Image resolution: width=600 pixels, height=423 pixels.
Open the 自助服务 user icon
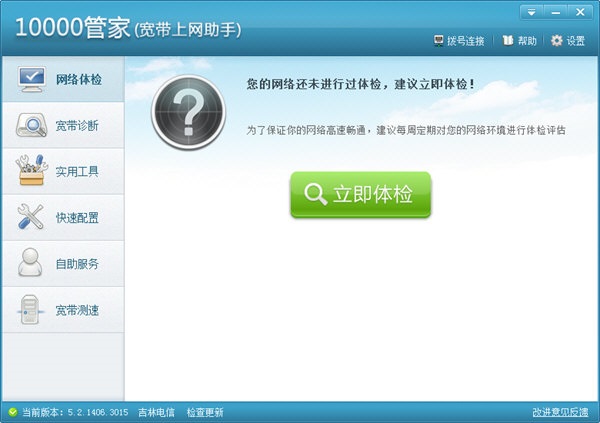tap(30, 263)
